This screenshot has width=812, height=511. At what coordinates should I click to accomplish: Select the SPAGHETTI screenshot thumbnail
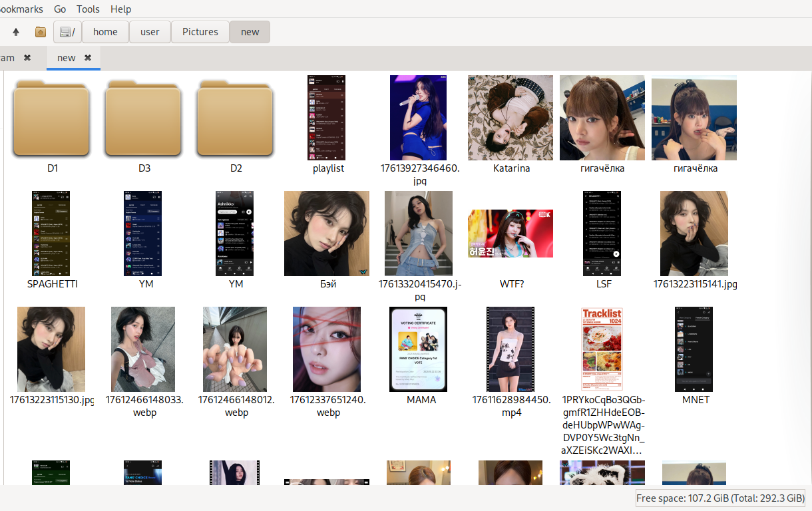coord(51,234)
